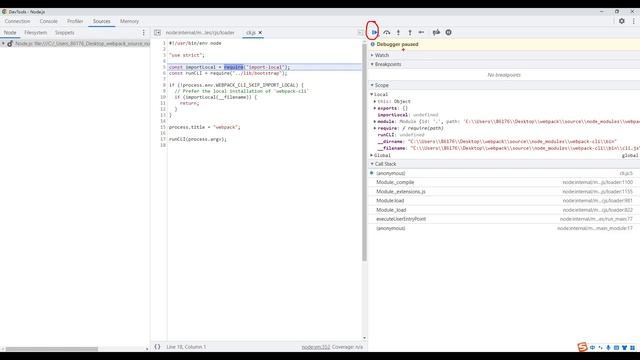Toggle the file navigator sidebar

point(157,32)
